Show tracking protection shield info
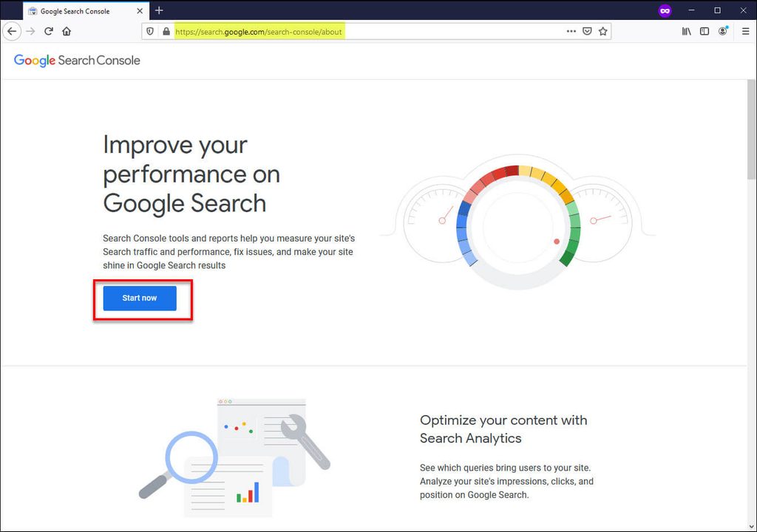Viewport: 757px width, 532px height. click(x=150, y=31)
